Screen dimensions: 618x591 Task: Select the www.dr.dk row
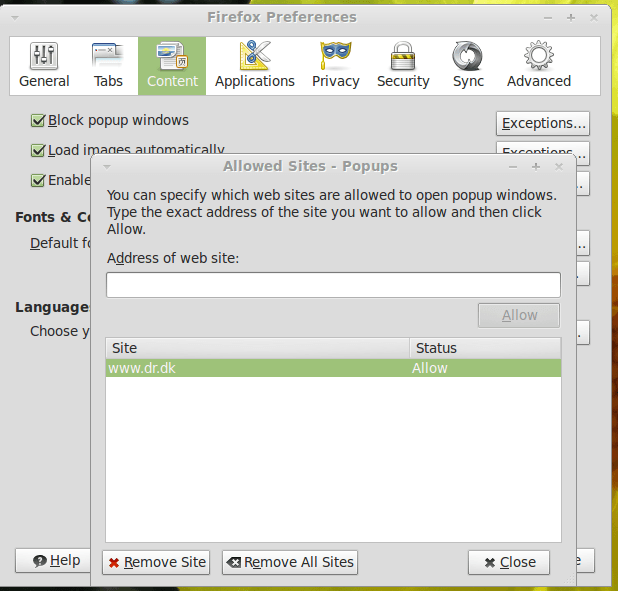pos(333,368)
